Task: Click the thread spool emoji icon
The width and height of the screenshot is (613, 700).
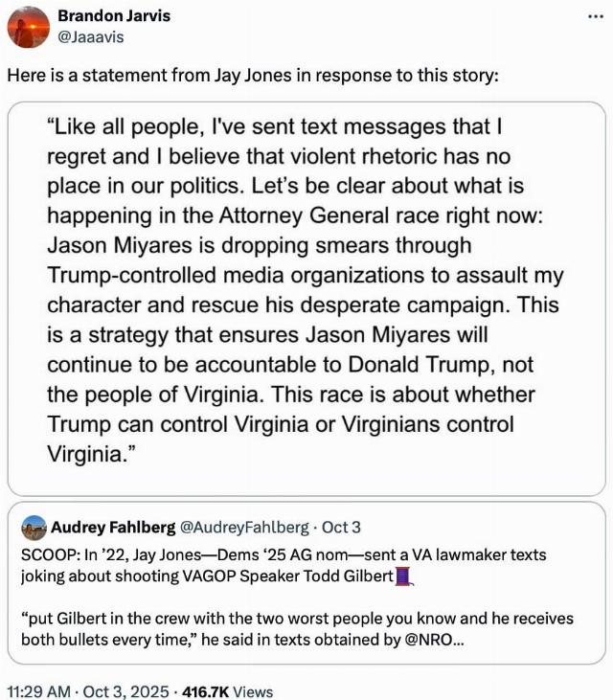Action: tap(403, 576)
